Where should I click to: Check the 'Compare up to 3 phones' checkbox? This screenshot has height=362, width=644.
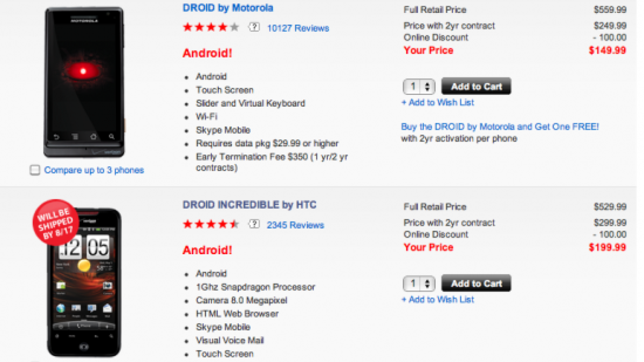click(35, 171)
